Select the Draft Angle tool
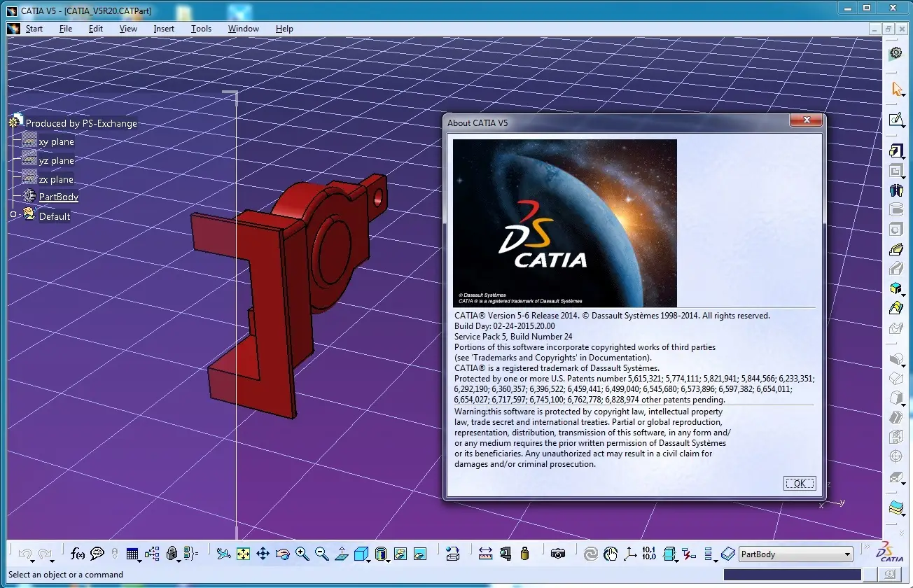The image size is (913, 588). tap(895, 398)
